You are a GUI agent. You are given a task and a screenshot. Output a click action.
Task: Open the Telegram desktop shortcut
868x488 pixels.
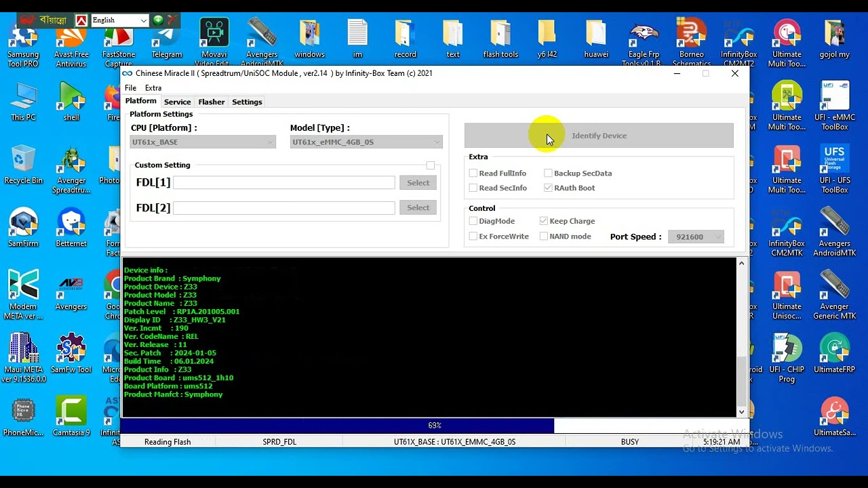click(x=167, y=41)
